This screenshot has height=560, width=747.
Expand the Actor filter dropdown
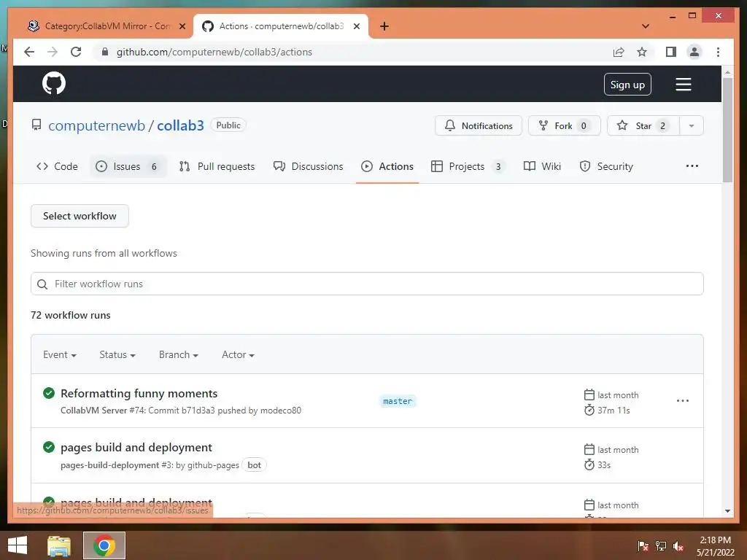(x=239, y=355)
